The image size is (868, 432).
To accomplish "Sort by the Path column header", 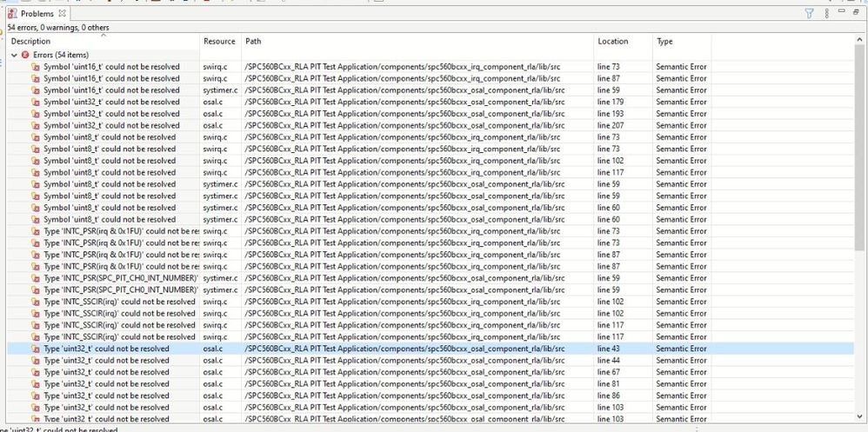I will click(x=417, y=41).
